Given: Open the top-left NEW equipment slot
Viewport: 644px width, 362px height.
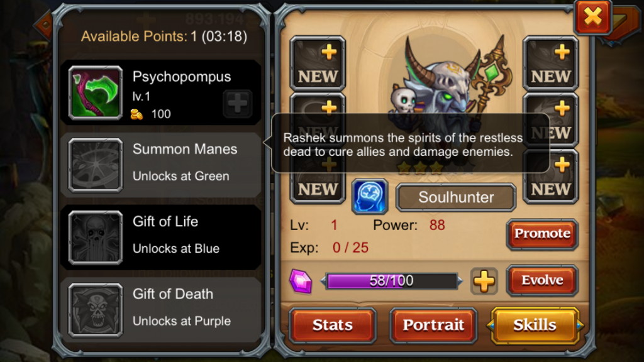Looking at the screenshot, I should [318, 63].
